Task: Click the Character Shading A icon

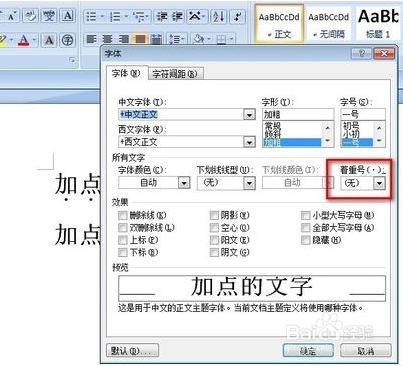Action: pos(49,40)
